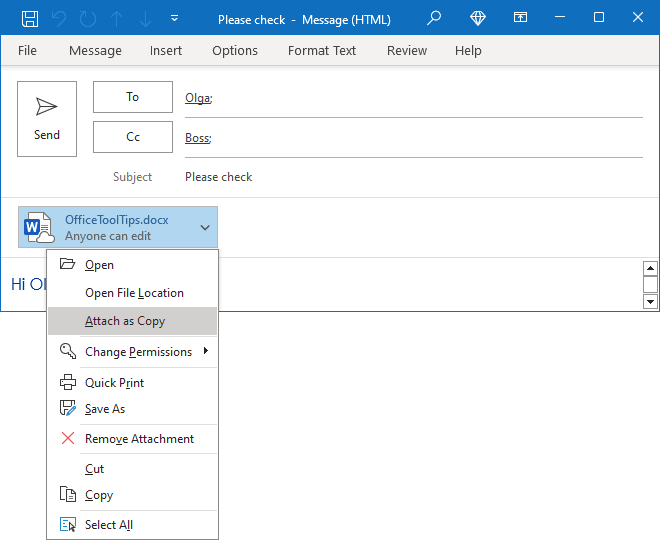Screen dimensions: 660x540
Task: Click the Open folder icon
Action: 67,264
